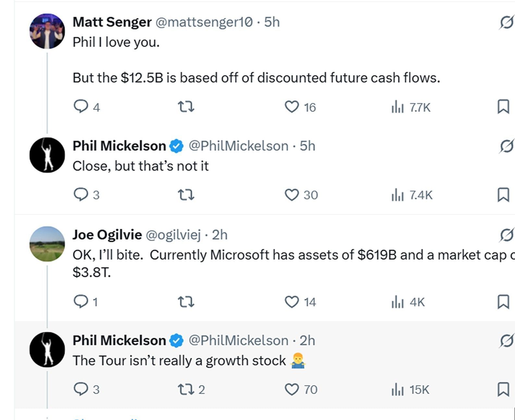The width and height of the screenshot is (515, 420).
Task: Like Matt Senger's cash flows tweet
Action: coord(293,107)
